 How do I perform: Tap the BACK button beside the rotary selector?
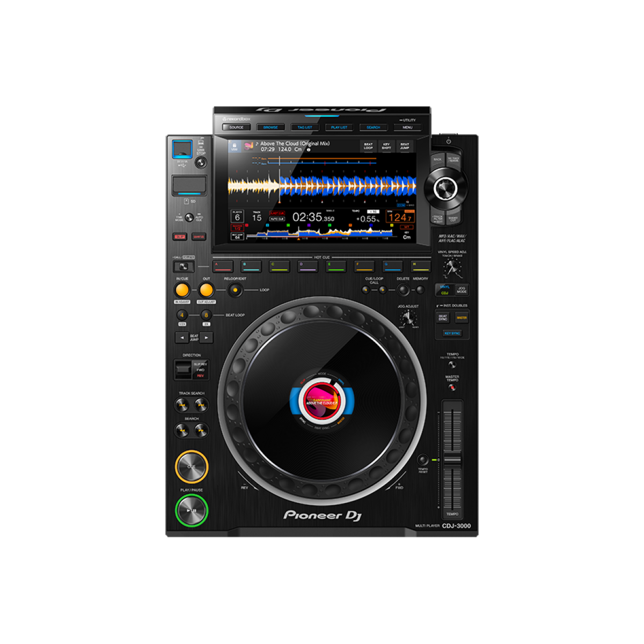[437, 160]
